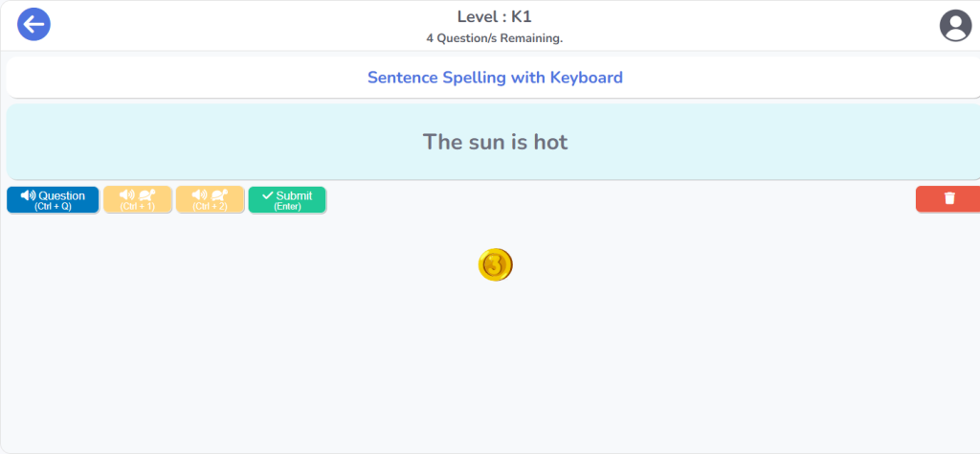Click the speaker icon on Ctrl+1 button
Viewport: 980px width, 454px height.
127,195
